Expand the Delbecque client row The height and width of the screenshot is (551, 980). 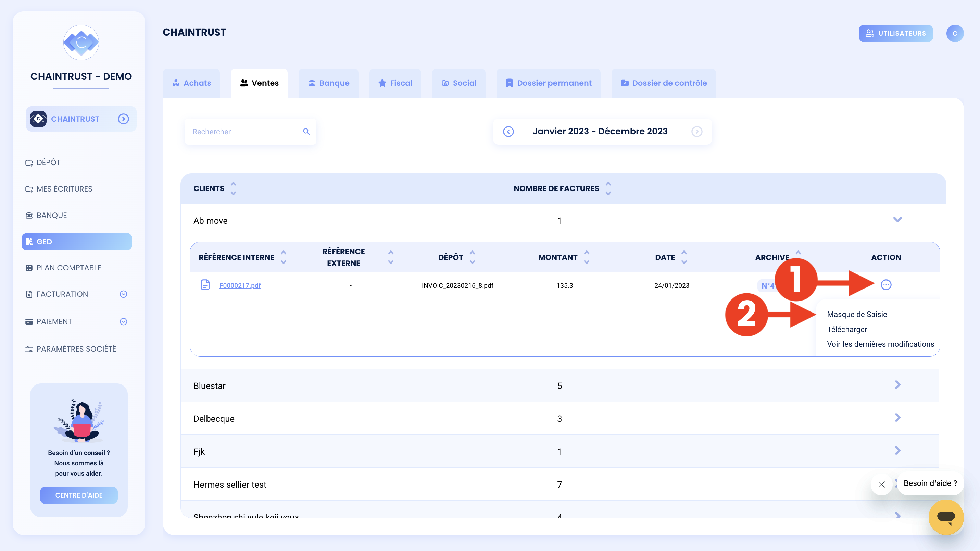tap(898, 418)
